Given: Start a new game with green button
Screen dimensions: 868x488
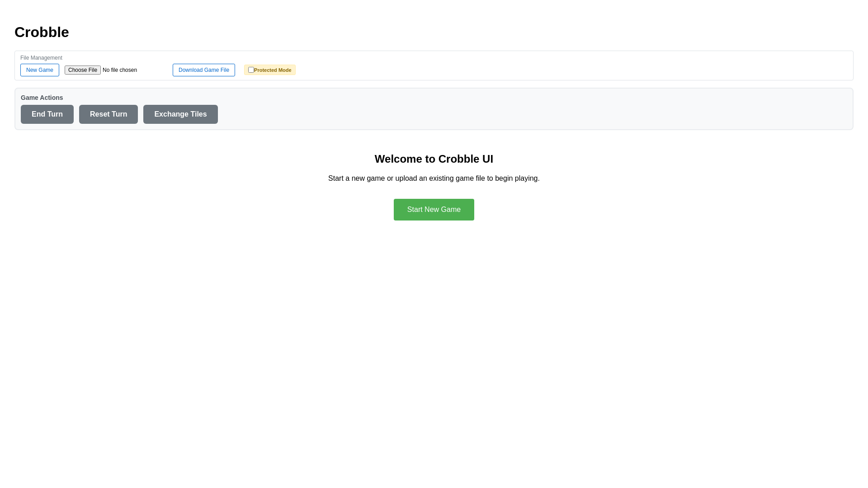Looking at the screenshot, I should pyautogui.click(x=434, y=210).
